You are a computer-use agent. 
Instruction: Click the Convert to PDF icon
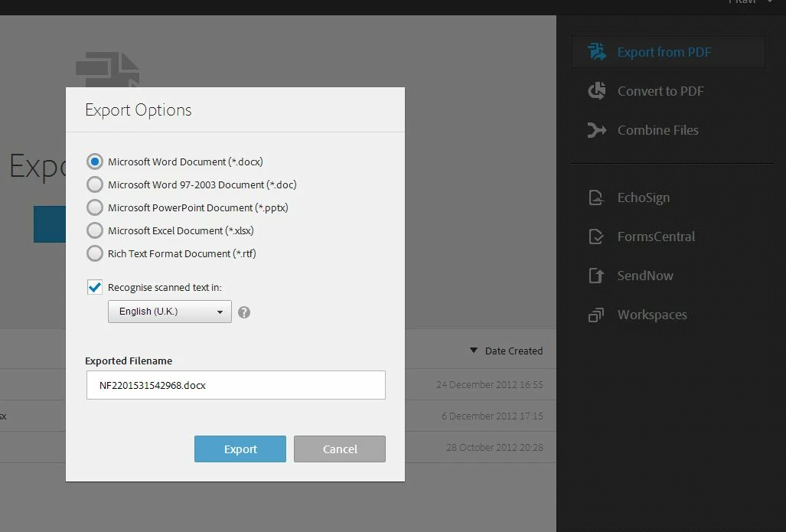pos(597,91)
